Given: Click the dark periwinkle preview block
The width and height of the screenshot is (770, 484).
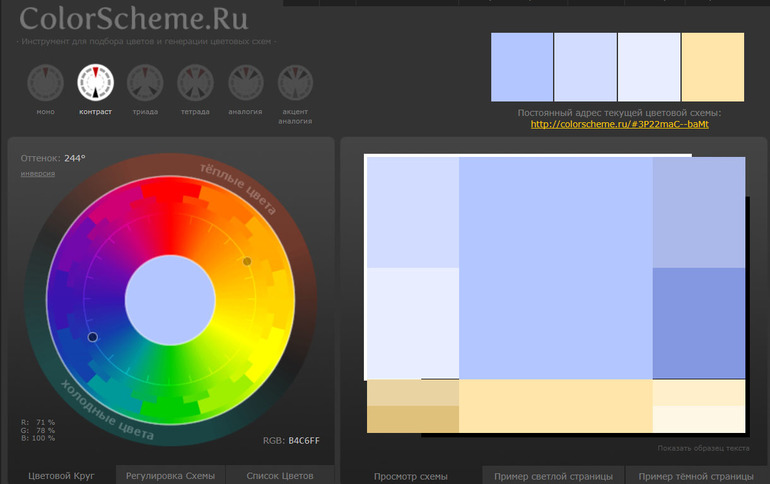Looking at the screenshot, I should tap(699, 323).
